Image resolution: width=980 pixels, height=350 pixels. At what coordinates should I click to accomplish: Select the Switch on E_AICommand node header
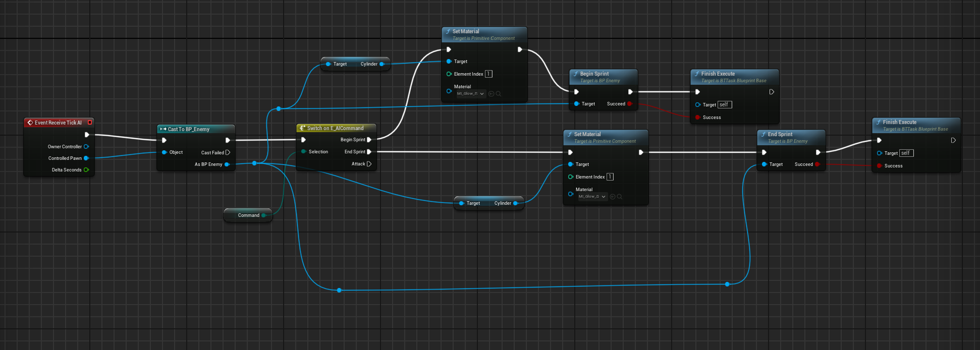pyautogui.click(x=335, y=129)
